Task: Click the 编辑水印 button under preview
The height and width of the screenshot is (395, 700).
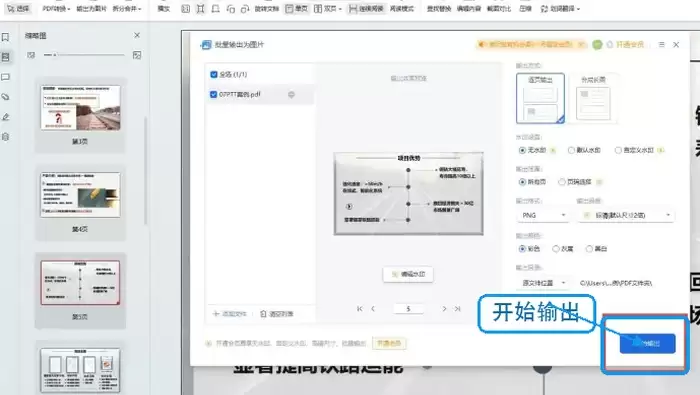Action: tap(408, 274)
